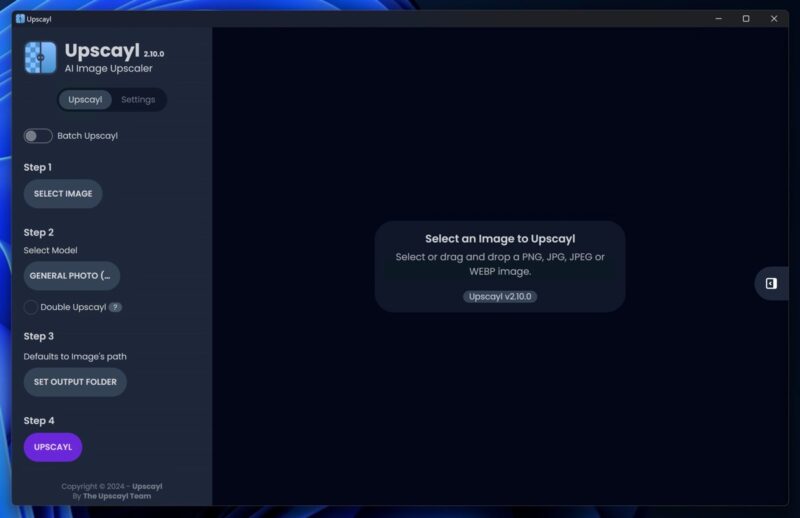Click the Upscayl title bar app icon
Screen dimensions: 800x518
[20, 19]
